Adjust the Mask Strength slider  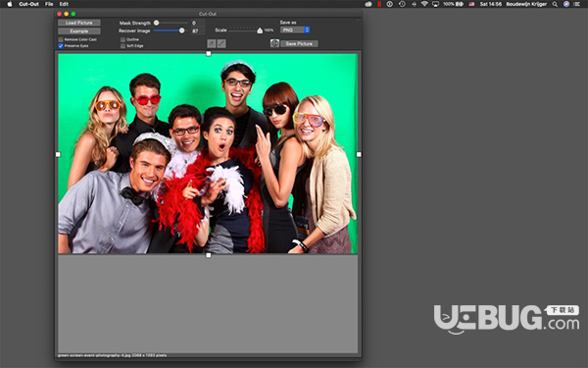[x=171, y=23]
